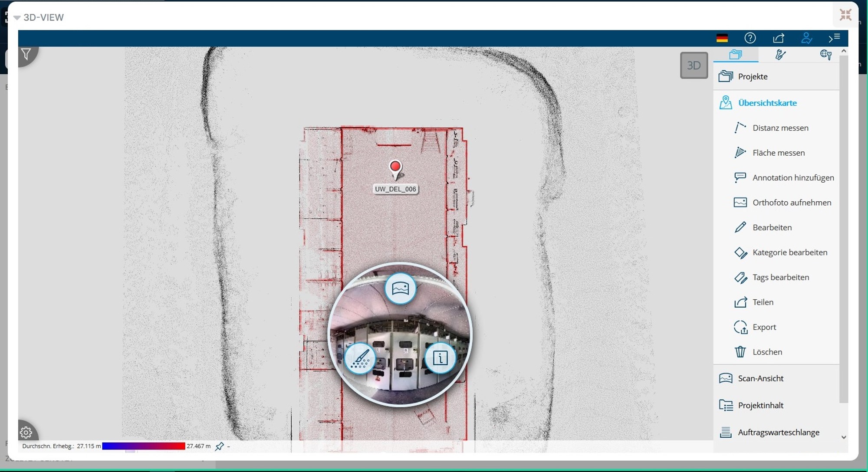Image resolution: width=868 pixels, height=472 pixels.
Task: Click the pin icon in status bar
Action: click(x=220, y=446)
